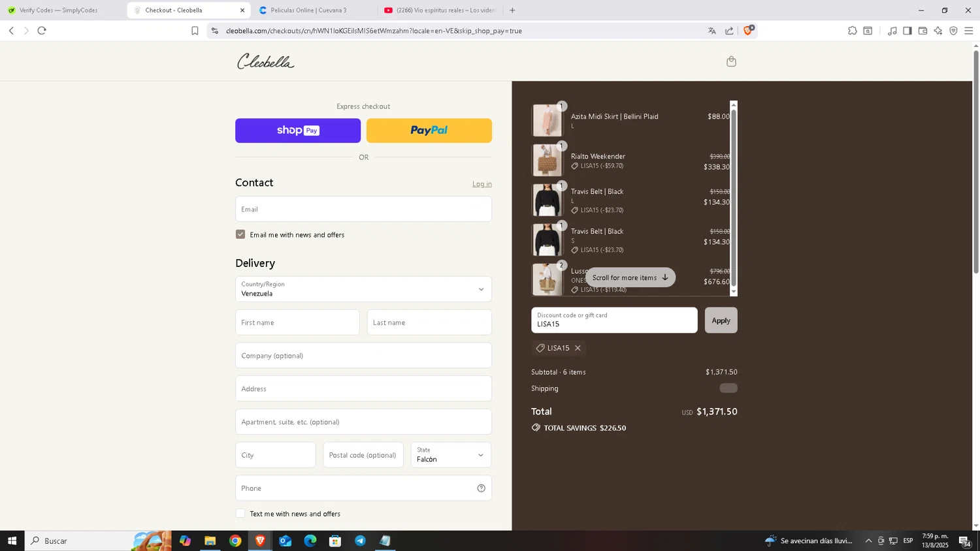Viewport: 980px width, 551px height.
Task: Click the Cleobella logo
Action: click(x=265, y=61)
